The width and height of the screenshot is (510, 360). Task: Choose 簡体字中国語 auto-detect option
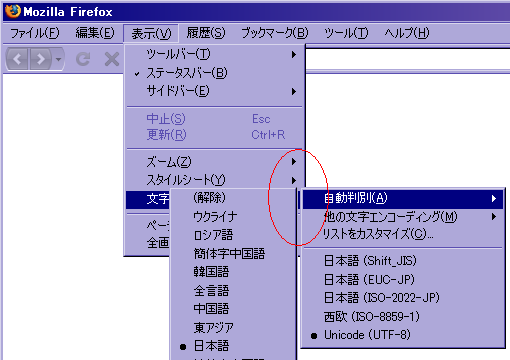[233, 254]
